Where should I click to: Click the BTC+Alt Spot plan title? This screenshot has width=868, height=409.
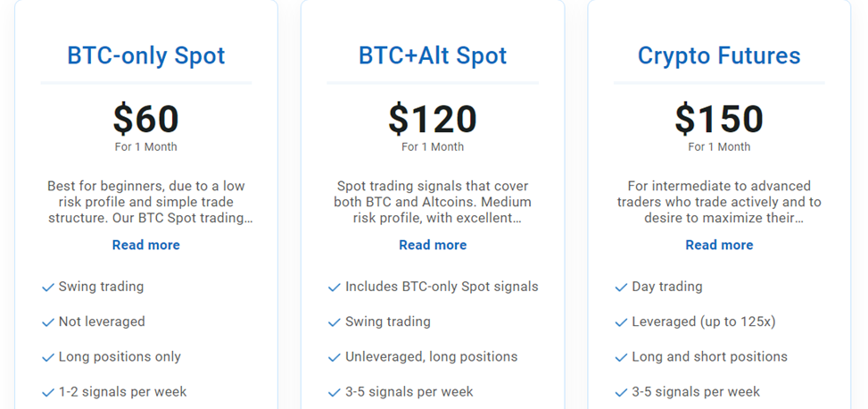click(x=433, y=55)
